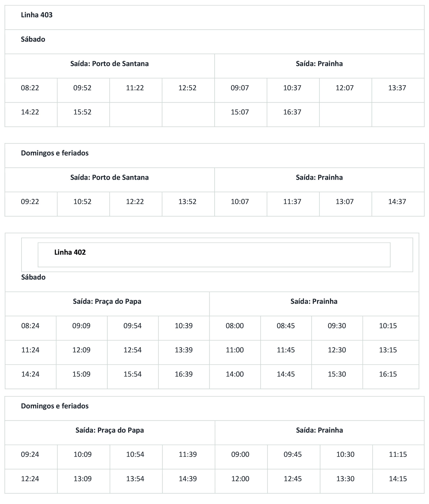Screen dimensions: 429x504
Task: Select the 12:00 departure cell
Action: (x=240, y=479)
